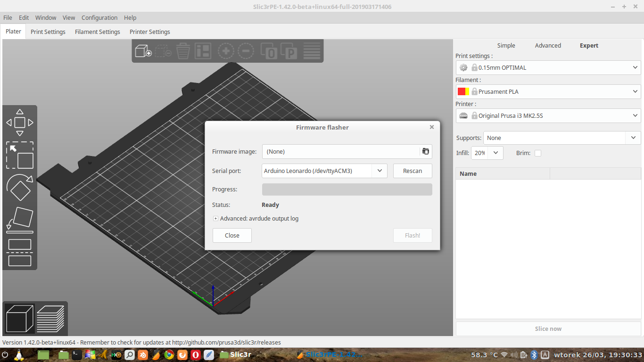Screen dimensions: 644x362
Task: Browse for firmware image file
Action: (x=426, y=151)
